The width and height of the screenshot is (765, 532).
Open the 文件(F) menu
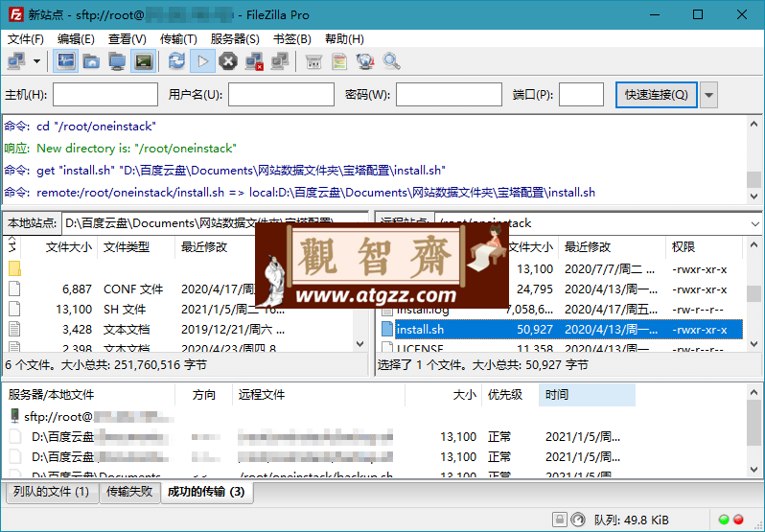tap(25, 39)
